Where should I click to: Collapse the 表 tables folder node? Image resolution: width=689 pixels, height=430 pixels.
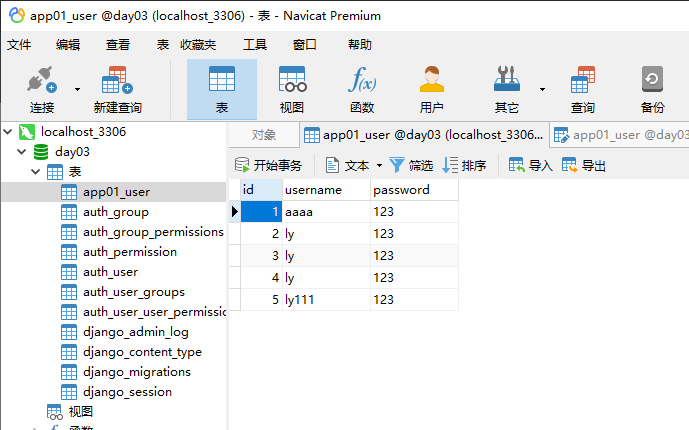(x=36, y=171)
